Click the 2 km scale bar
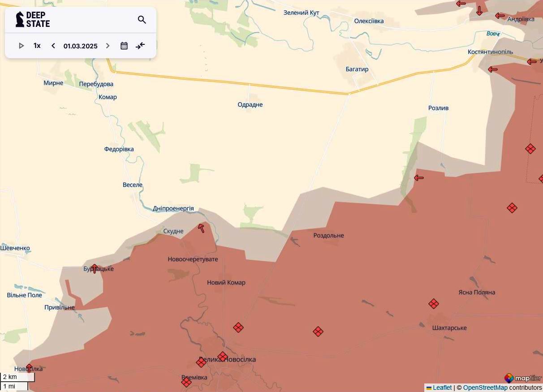This screenshot has width=543, height=392. pos(17,377)
